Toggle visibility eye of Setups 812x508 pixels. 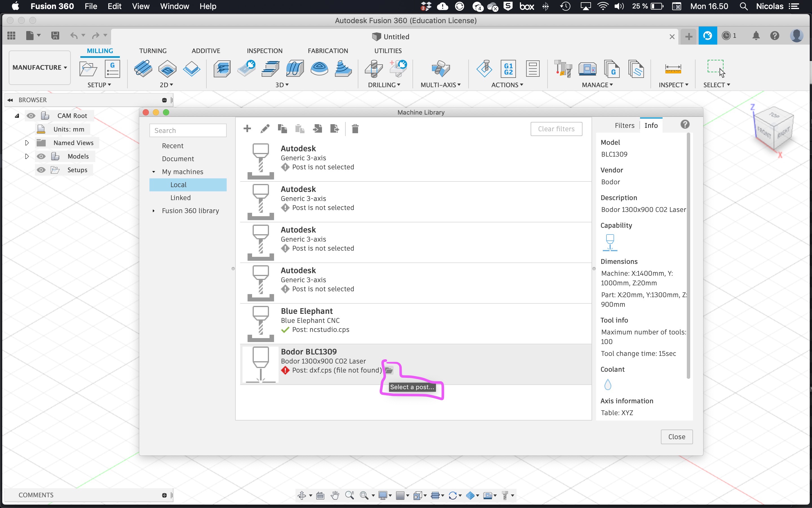point(41,170)
